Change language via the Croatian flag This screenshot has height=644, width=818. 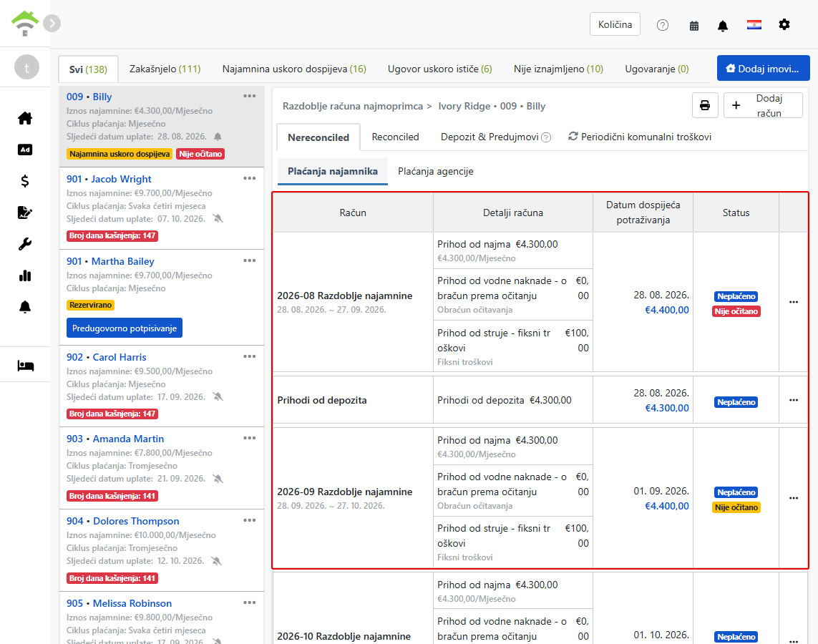pos(754,25)
